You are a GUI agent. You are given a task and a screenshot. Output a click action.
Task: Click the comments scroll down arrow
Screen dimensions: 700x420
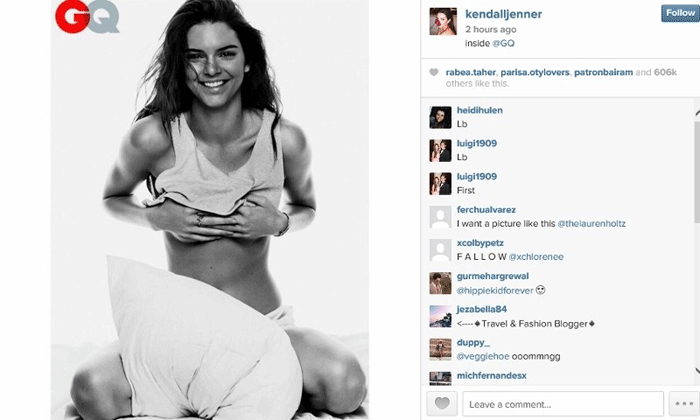[697, 370]
